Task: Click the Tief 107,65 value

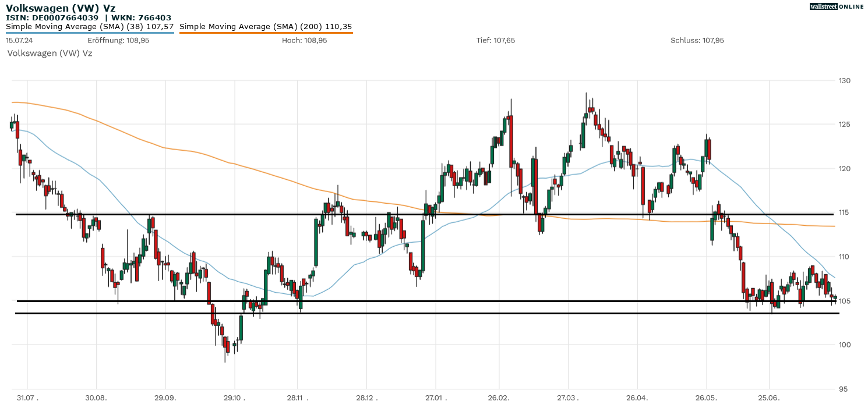Action: [x=495, y=40]
